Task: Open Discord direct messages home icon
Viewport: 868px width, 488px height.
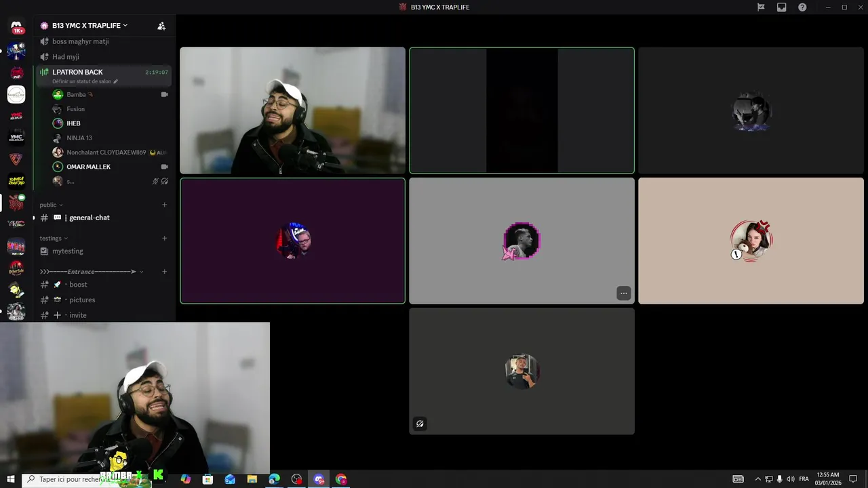Action: coord(16,27)
